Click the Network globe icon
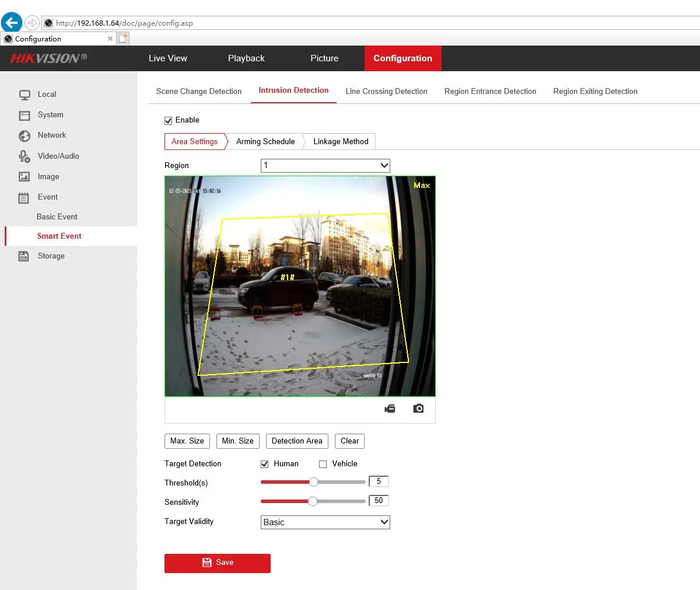Screen dimensions: 700x590 click(x=24, y=135)
